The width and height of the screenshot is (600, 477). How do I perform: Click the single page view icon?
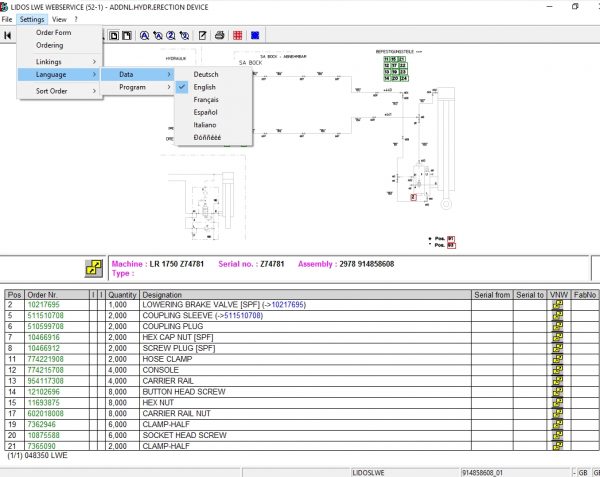(x=114, y=36)
